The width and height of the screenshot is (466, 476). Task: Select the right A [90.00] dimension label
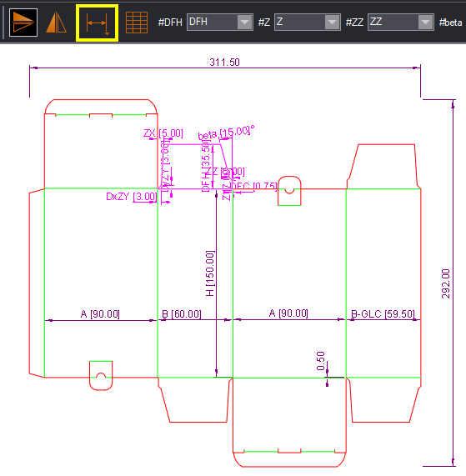pyautogui.click(x=288, y=313)
